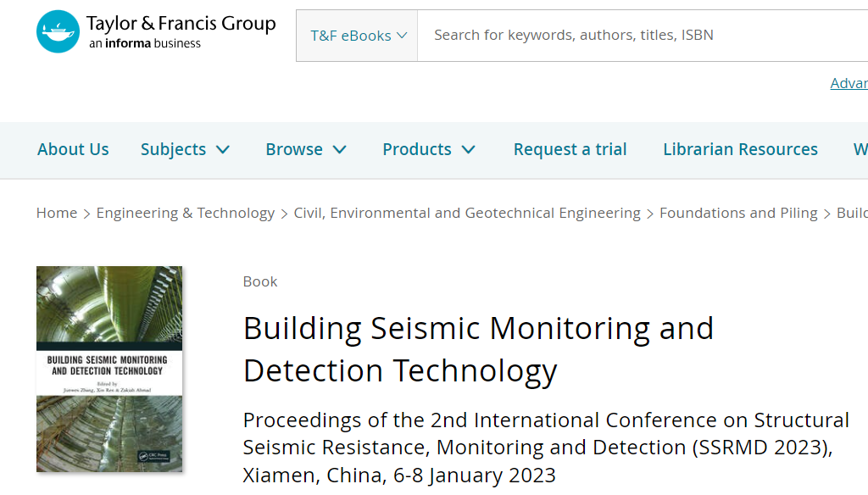
Task: Go to About Us page
Action: 73,149
